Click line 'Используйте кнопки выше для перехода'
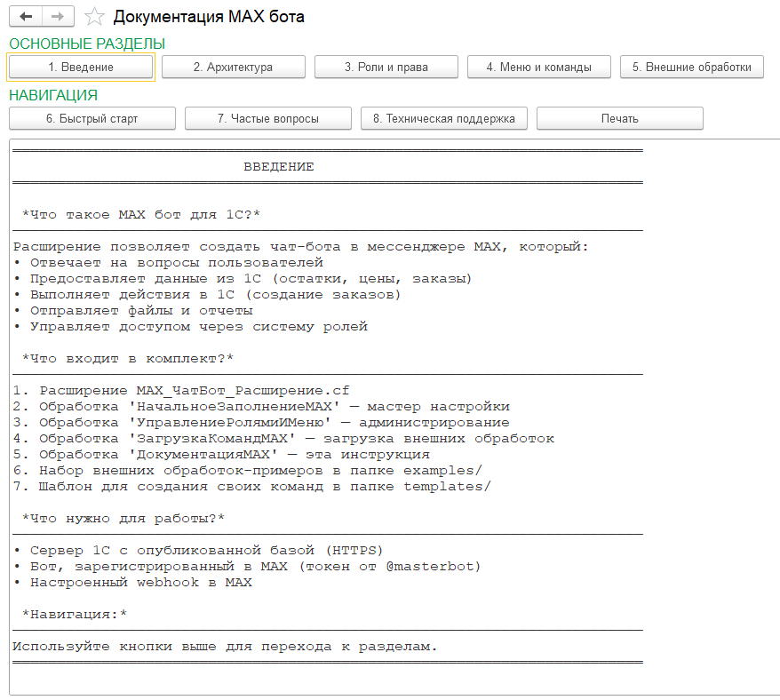The height and width of the screenshot is (700, 780). [225, 647]
